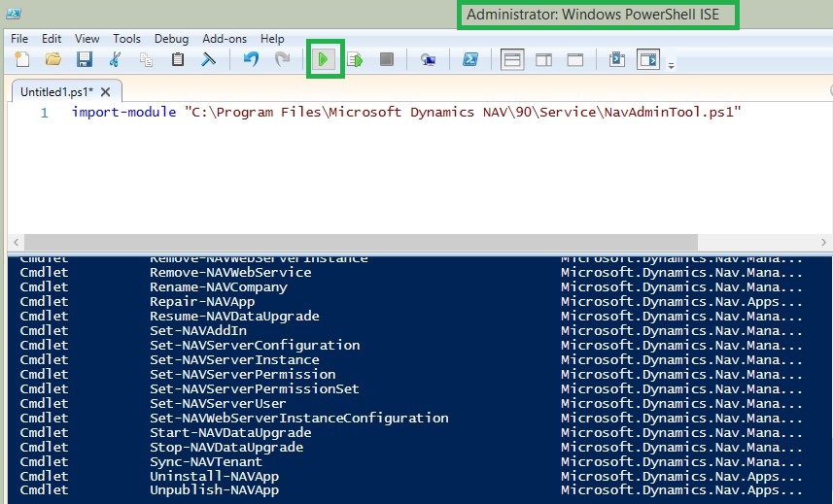Stop the operation with the stop icon
The image size is (833, 504).
click(387, 59)
